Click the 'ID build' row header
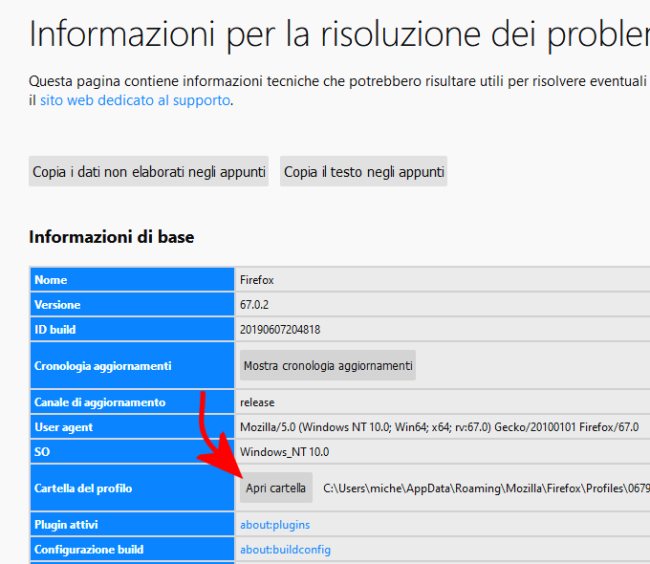 (132, 329)
